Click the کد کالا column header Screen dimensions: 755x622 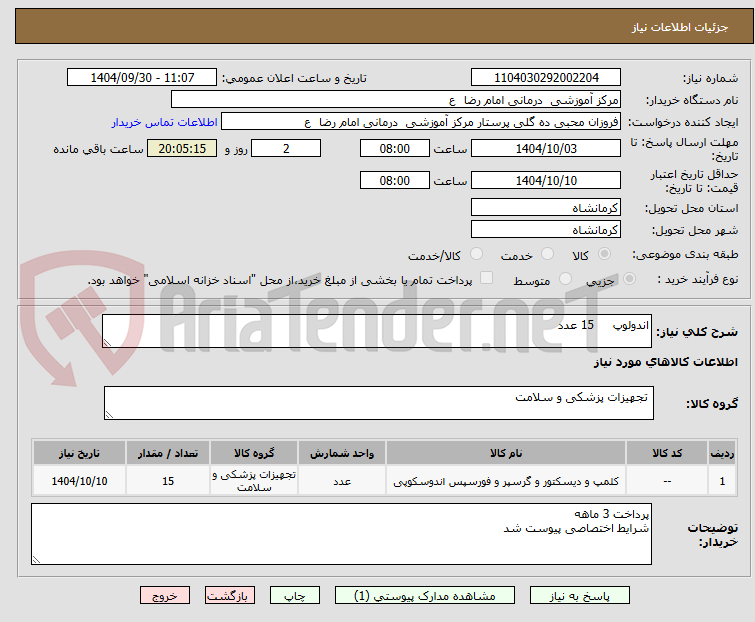(667, 453)
